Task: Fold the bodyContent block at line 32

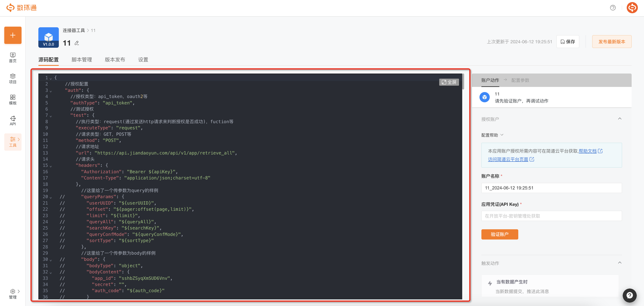Action: pos(51,273)
